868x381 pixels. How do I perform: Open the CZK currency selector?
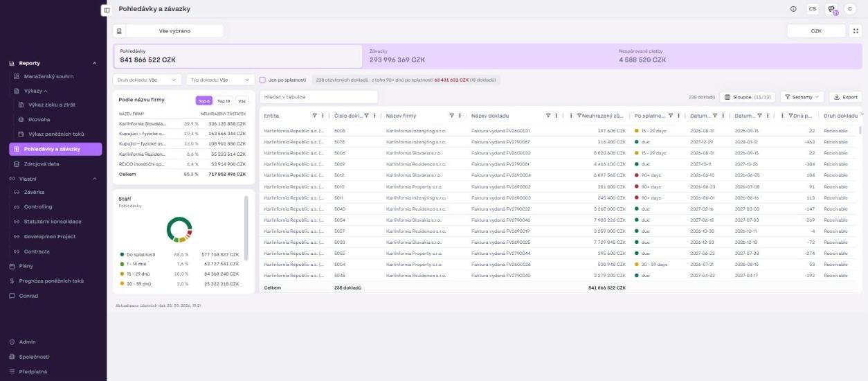816,31
